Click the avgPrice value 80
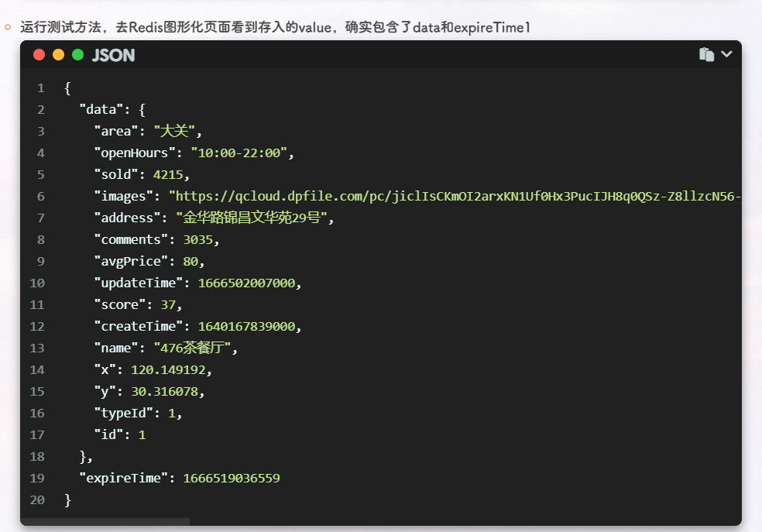 pyautogui.click(x=191, y=262)
